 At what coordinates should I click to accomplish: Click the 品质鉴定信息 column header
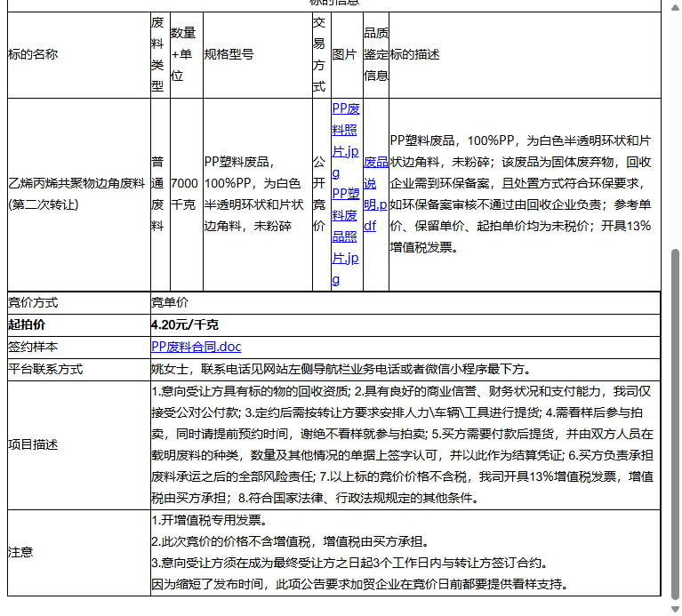[376, 55]
